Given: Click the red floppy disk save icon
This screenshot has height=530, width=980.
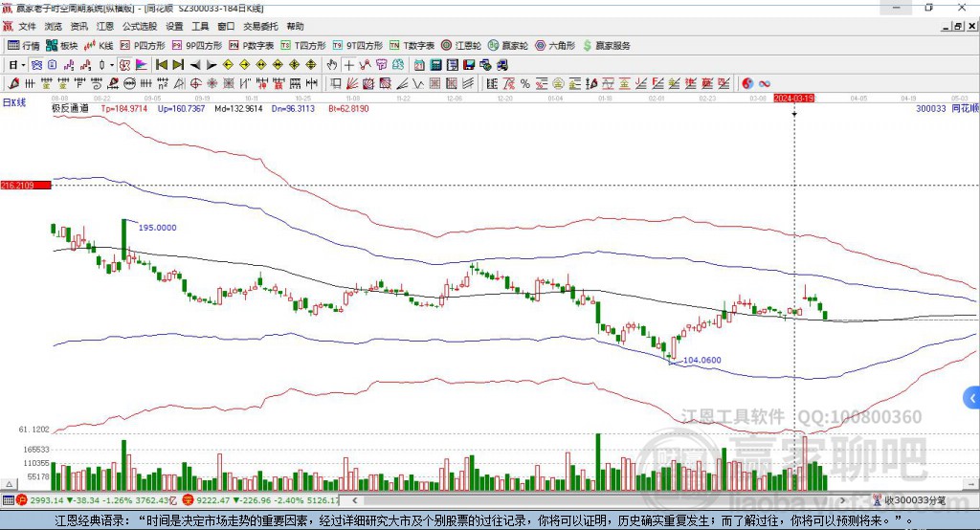Looking at the screenshot, I should pyautogui.click(x=469, y=65).
